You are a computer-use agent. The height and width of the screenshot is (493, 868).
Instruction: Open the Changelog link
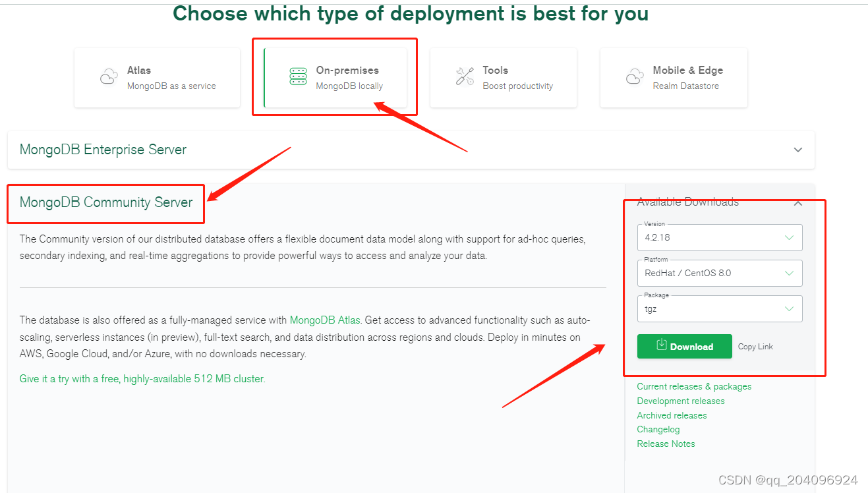pyautogui.click(x=658, y=430)
